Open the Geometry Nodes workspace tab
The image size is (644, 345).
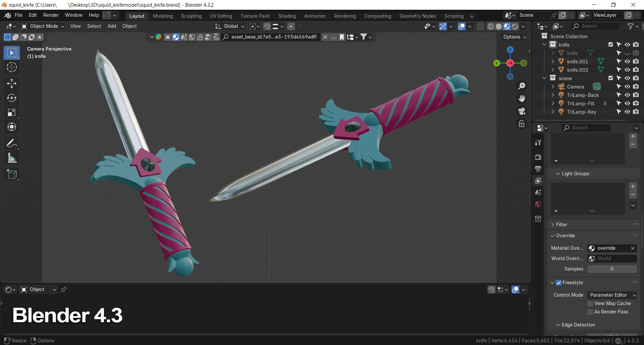pyautogui.click(x=417, y=16)
